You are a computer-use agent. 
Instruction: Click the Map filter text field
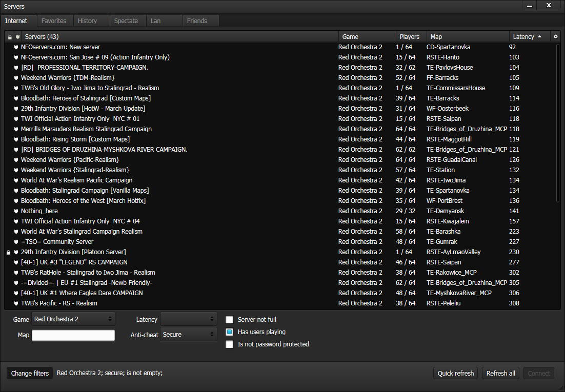[73, 335]
